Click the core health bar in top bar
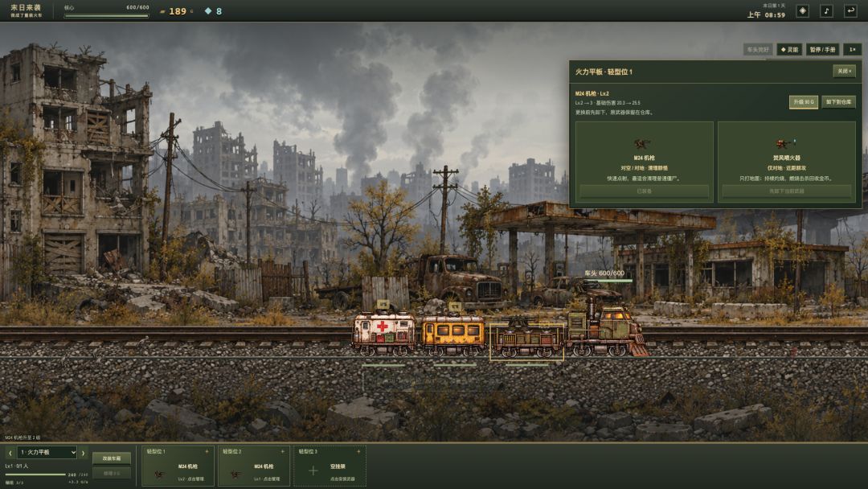Image resolution: width=868 pixels, height=489 pixels. coord(106,15)
